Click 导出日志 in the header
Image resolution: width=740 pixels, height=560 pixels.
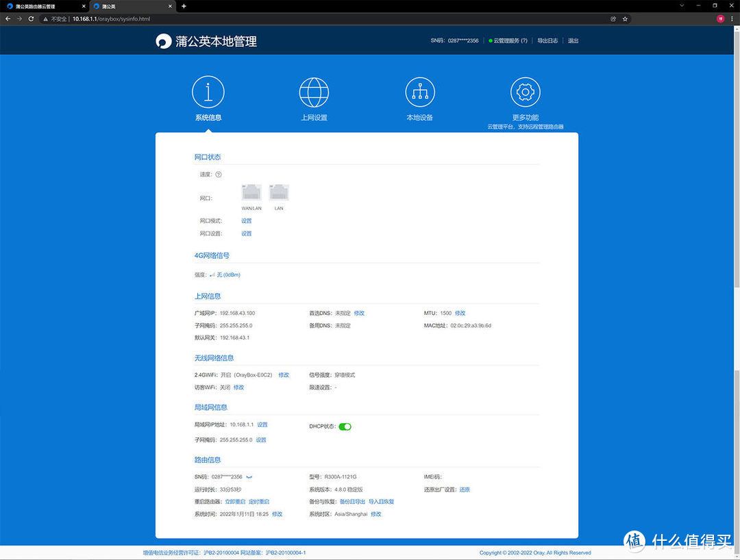click(547, 41)
